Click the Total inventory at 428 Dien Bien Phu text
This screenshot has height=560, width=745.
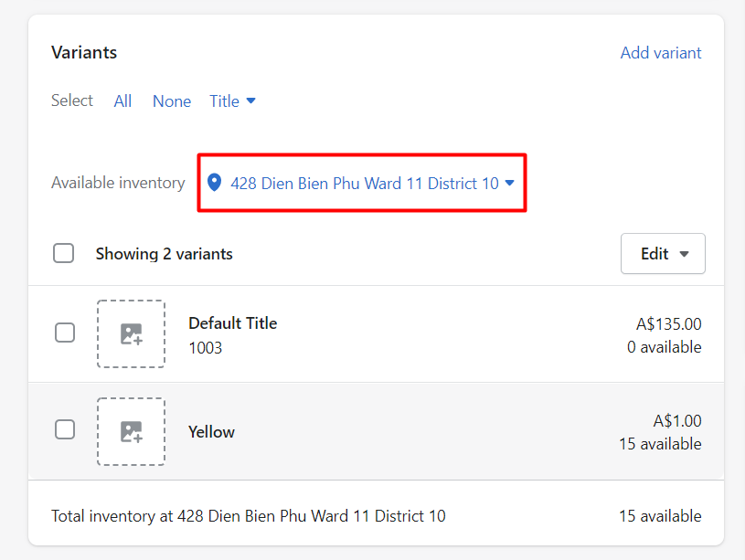point(249,516)
